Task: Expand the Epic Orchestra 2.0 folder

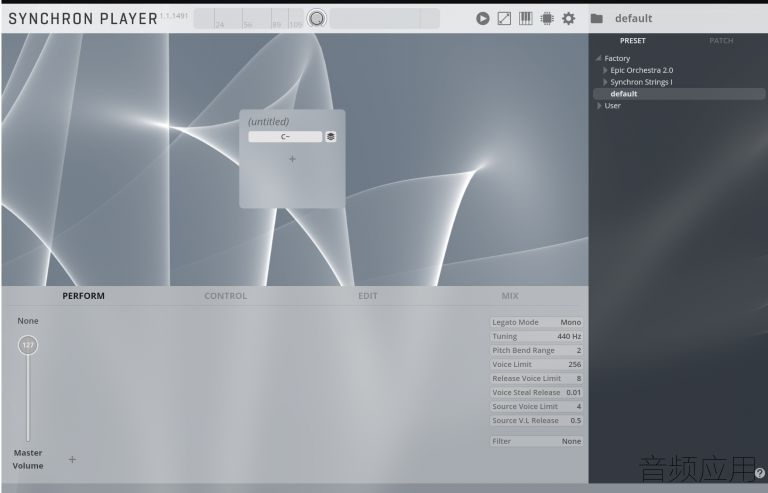Action: click(x=605, y=70)
